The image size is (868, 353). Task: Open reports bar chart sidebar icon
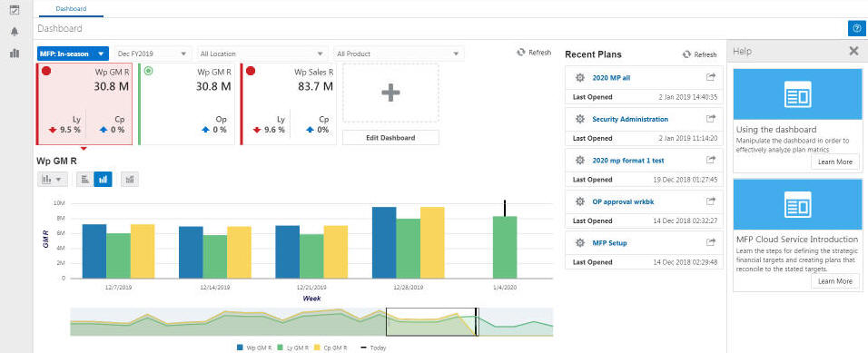[x=15, y=54]
